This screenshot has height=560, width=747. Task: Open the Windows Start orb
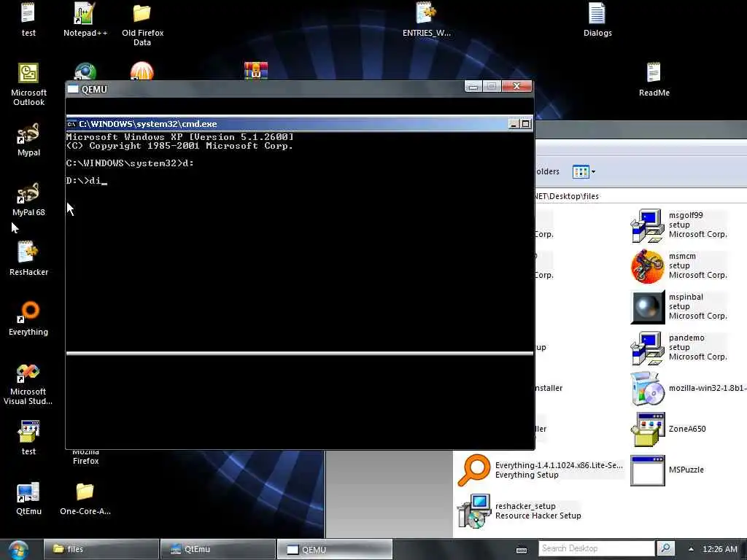[x=18, y=550]
